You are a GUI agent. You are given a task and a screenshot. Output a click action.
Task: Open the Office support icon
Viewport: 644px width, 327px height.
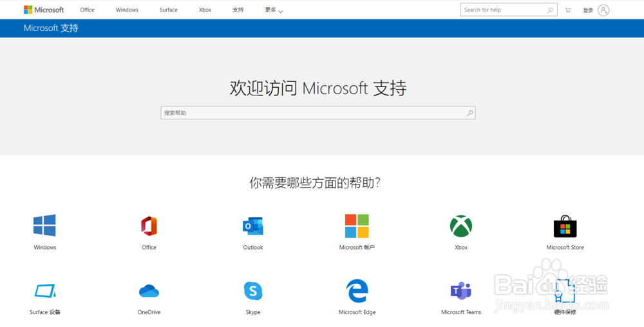[149, 226]
